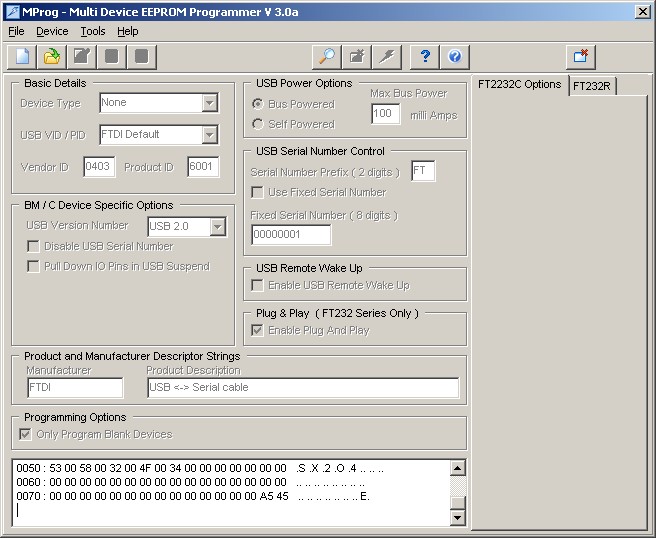Click the Open folder toolbar icon
Viewport: 656px width, 538px height.
[x=52, y=56]
